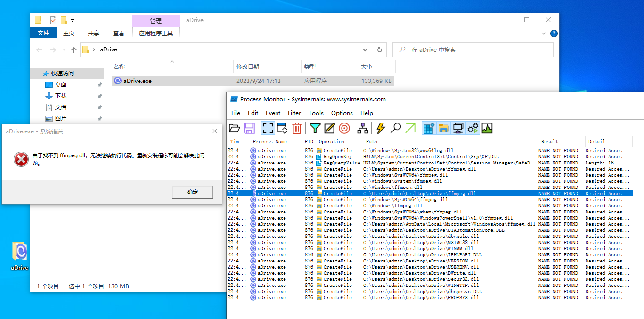The height and width of the screenshot is (319, 644).
Task: Open the 应用程序工具 ribbon tab
Action: click(156, 33)
